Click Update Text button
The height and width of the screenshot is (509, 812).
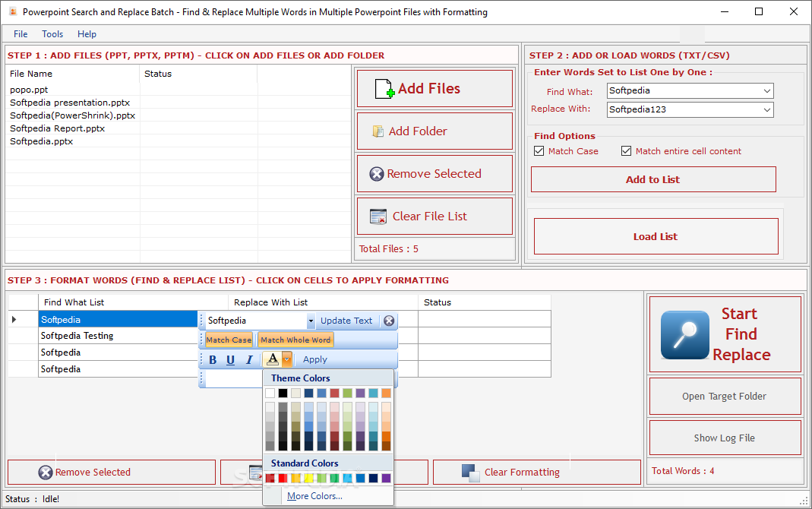coord(346,321)
